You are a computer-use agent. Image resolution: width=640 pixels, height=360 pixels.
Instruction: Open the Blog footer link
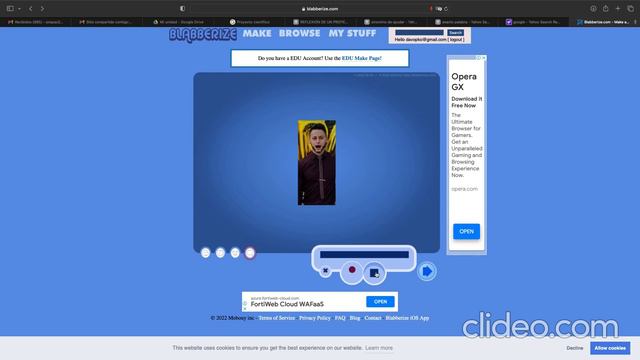pyautogui.click(x=355, y=318)
